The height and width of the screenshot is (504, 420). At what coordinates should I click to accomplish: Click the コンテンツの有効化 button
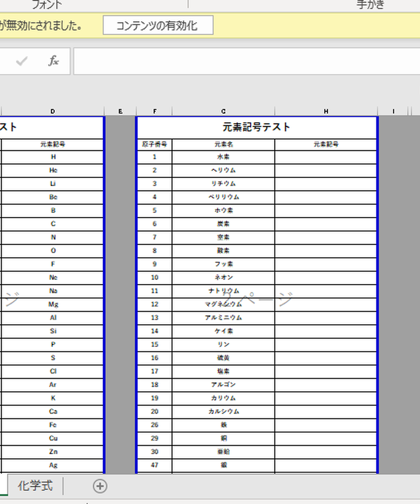158,25
